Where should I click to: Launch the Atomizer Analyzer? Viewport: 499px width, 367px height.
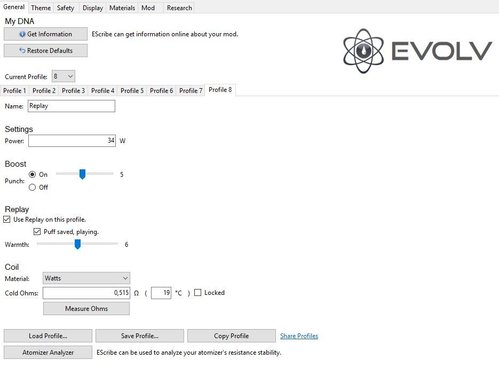pos(48,352)
